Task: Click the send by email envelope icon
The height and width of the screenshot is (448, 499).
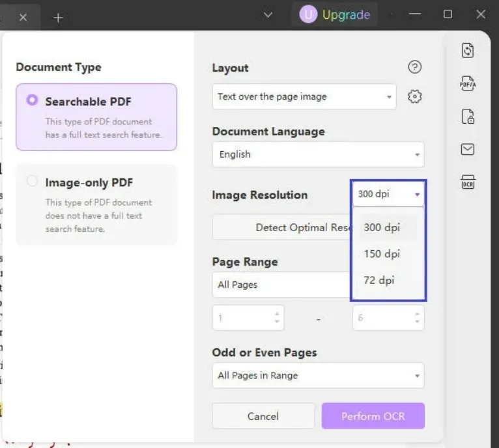Action: pyautogui.click(x=468, y=149)
